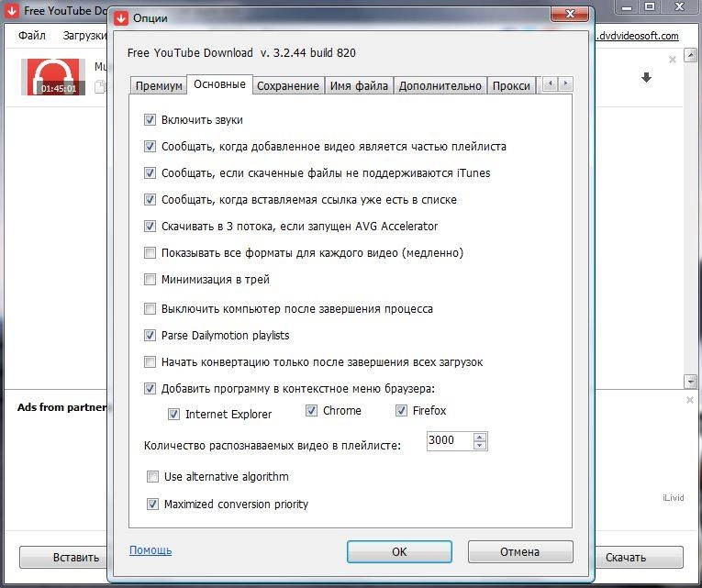Click the Вставить button in main window
The height and width of the screenshot is (588, 702).
coord(63,558)
